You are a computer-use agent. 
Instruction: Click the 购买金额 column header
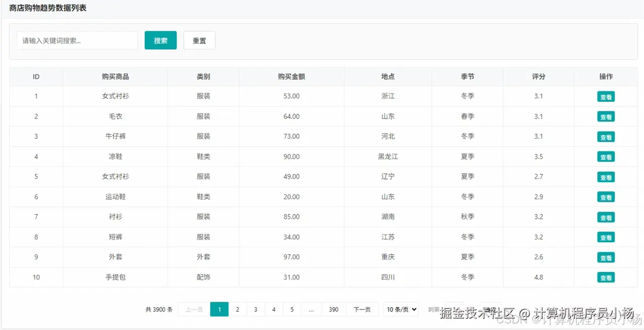pyautogui.click(x=291, y=76)
